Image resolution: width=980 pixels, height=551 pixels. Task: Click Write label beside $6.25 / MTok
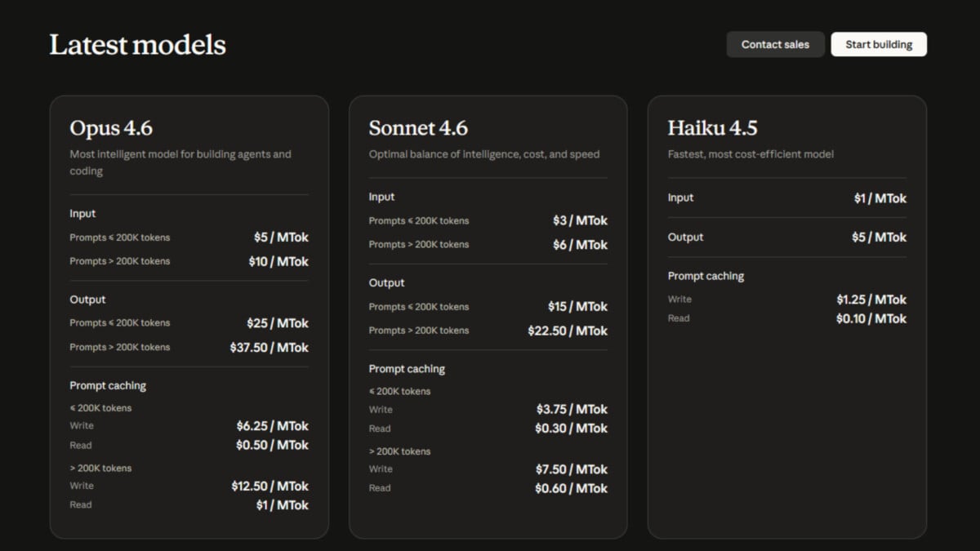[82, 426]
